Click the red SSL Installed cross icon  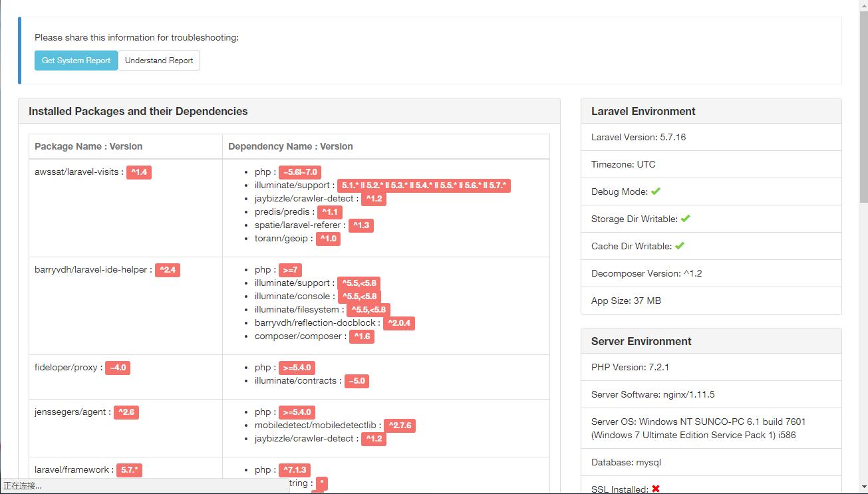656,488
